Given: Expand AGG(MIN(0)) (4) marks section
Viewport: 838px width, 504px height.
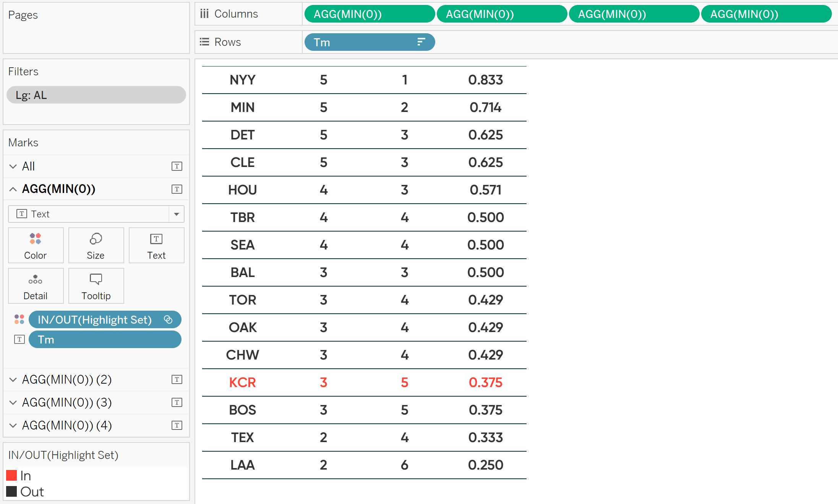Looking at the screenshot, I should (13, 425).
